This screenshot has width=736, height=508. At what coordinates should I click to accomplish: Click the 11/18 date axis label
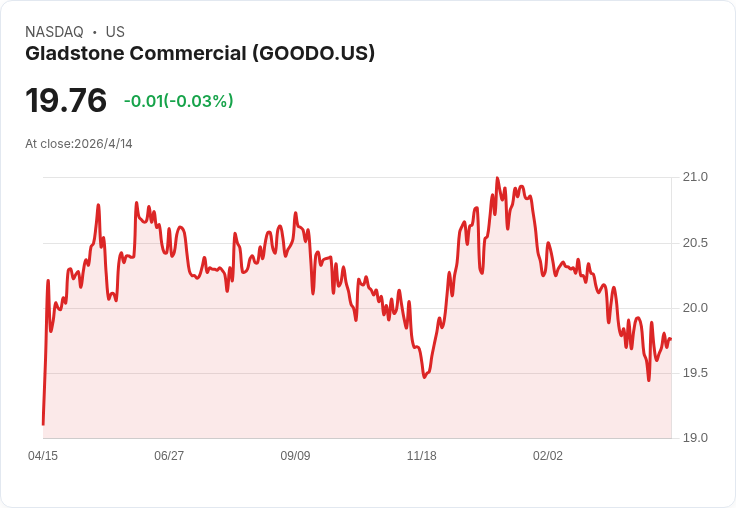(422, 456)
